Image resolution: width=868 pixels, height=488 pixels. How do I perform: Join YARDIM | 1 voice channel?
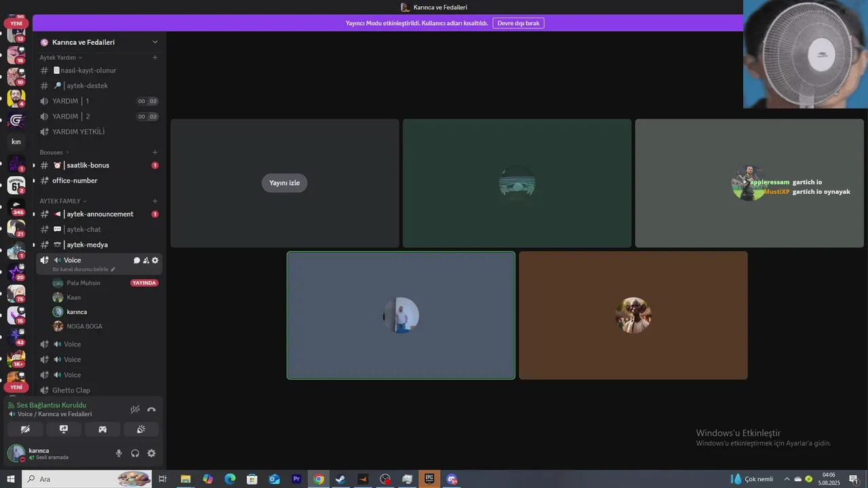pyautogui.click(x=99, y=101)
